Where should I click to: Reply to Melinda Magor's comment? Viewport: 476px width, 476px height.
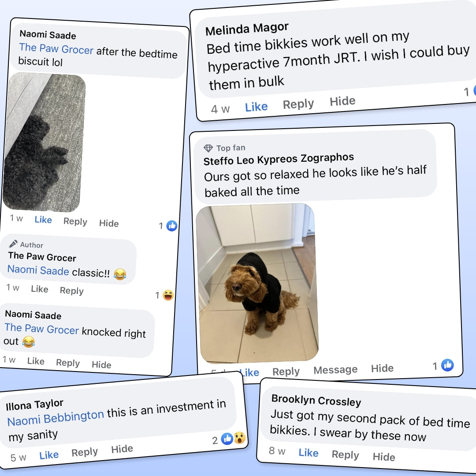click(298, 104)
